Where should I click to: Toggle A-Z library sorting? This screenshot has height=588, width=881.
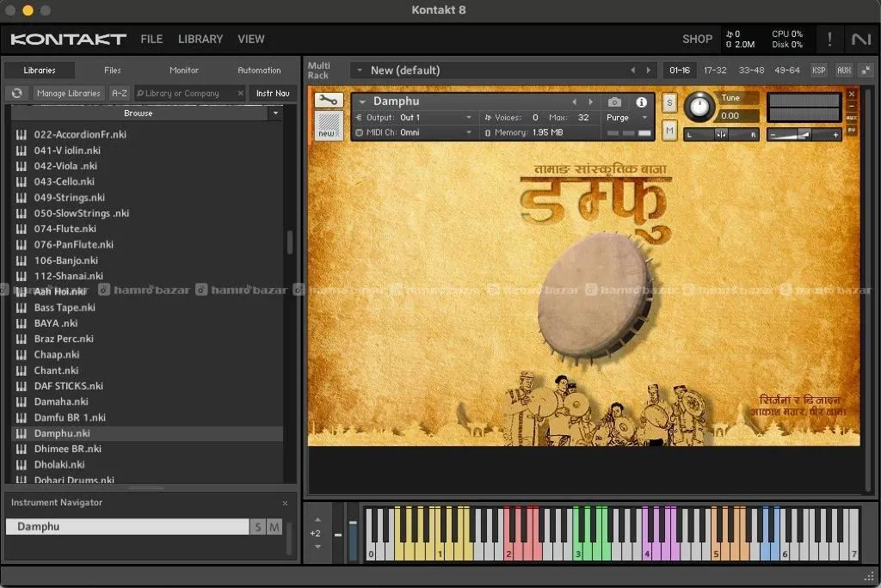[x=120, y=93]
